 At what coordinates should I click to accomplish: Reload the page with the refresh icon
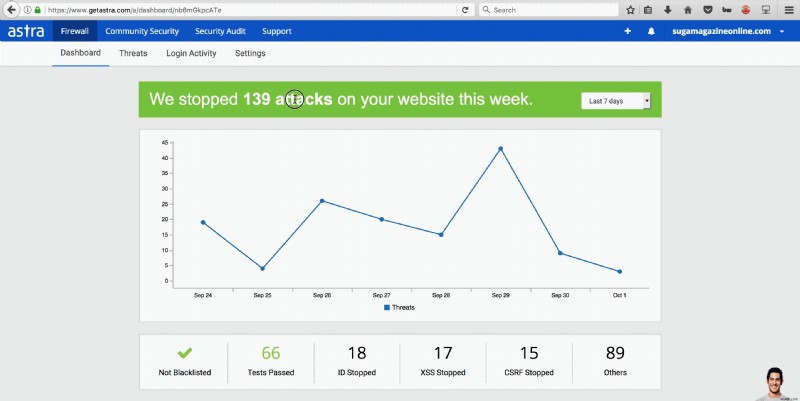click(x=465, y=10)
